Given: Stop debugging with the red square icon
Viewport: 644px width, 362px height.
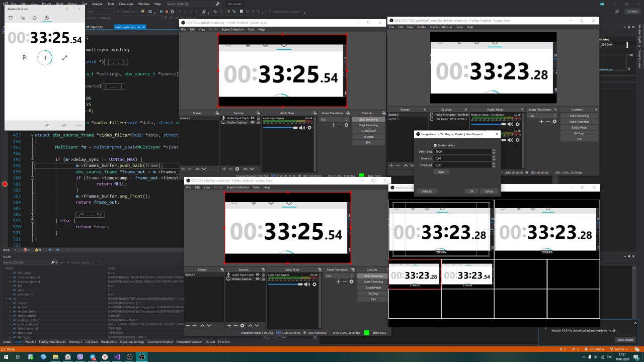Looking at the screenshot, I should coord(167,11).
